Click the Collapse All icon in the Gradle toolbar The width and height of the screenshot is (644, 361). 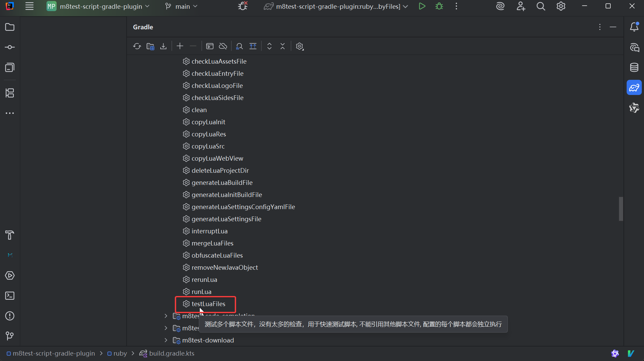(283, 46)
